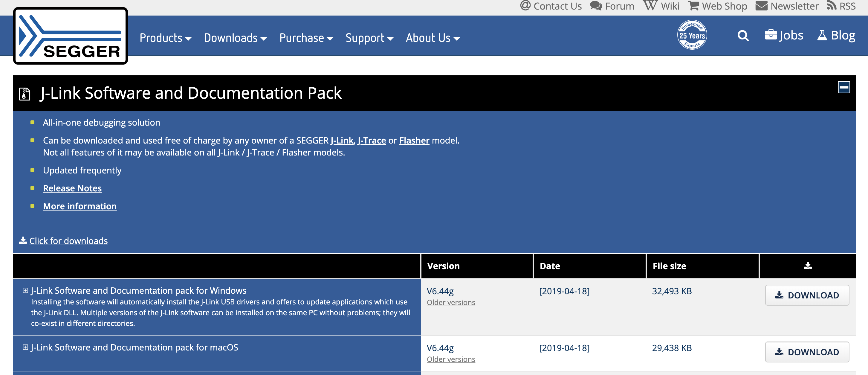Open the About Us menu

(x=433, y=38)
